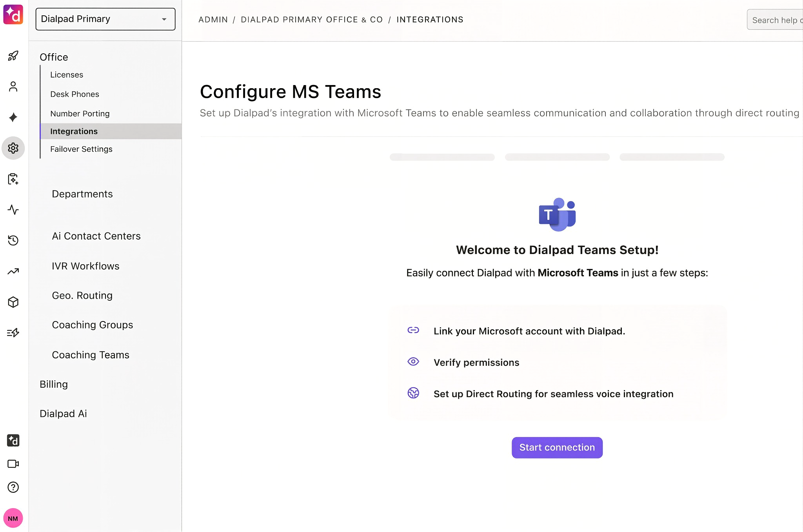Screen dimensions: 803x532
Task: Click the 'Verify permissions' step text
Action: pyautogui.click(x=476, y=363)
